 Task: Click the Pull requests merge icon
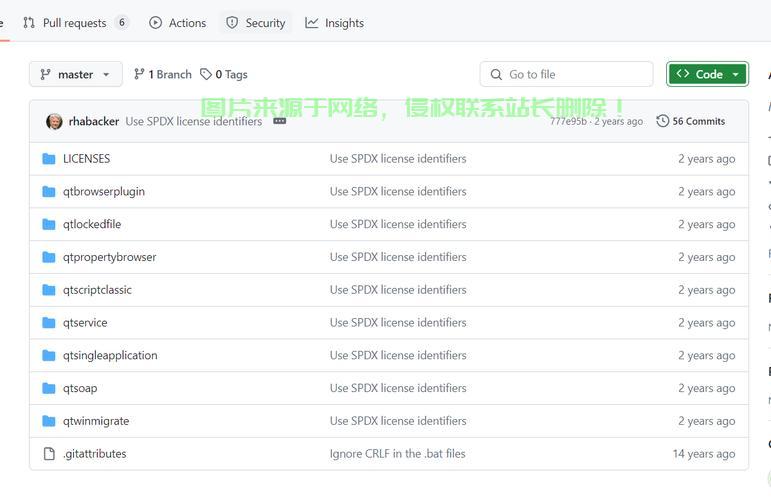pyautogui.click(x=29, y=23)
